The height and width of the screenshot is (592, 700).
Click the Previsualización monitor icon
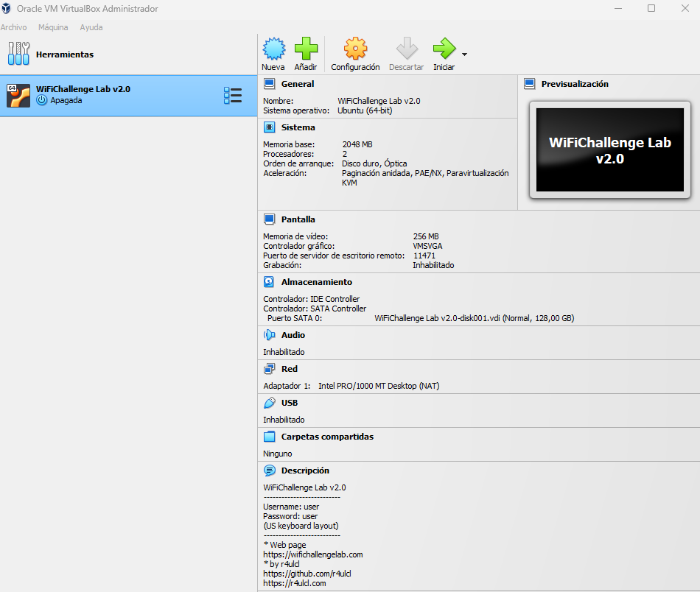point(530,84)
